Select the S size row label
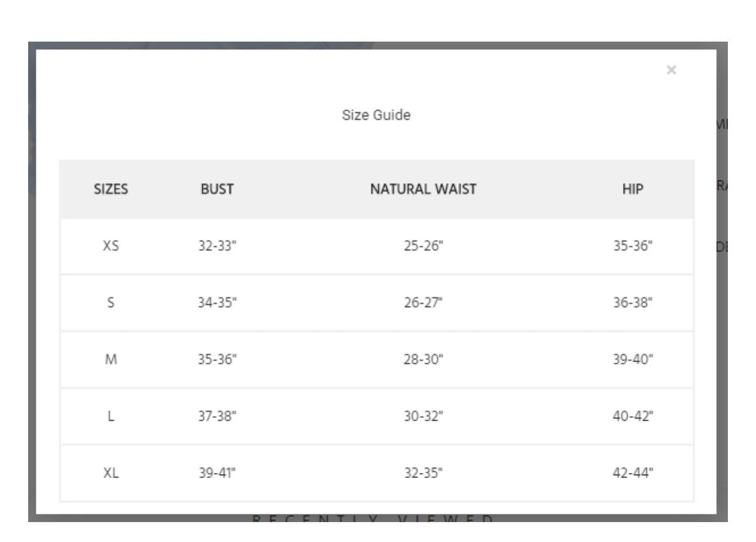The height and width of the screenshot is (542, 756). pyautogui.click(x=111, y=303)
